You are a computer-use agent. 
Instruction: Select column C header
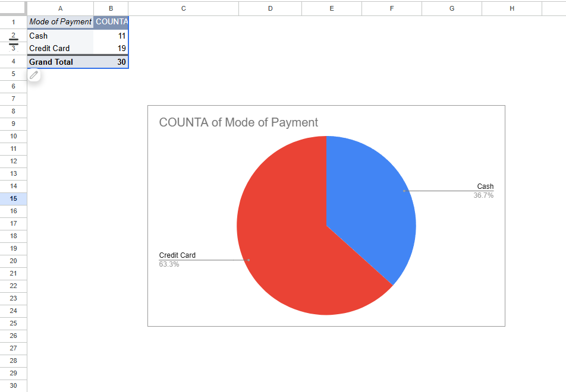tap(183, 8)
